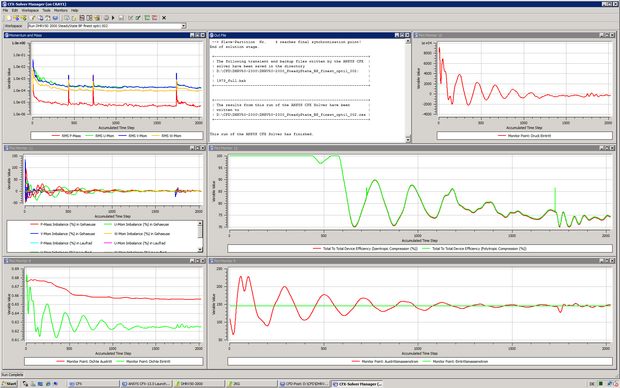This screenshot has height=388, width=620.
Task: Click Polytropic Compression efficiency legend entry
Action: point(474,249)
